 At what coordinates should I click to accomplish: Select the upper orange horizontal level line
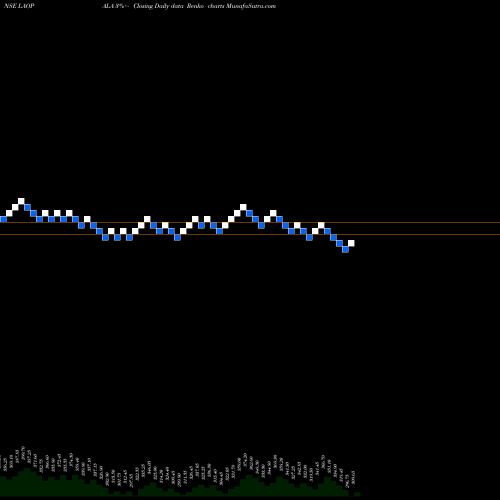click(x=250, y=222)
